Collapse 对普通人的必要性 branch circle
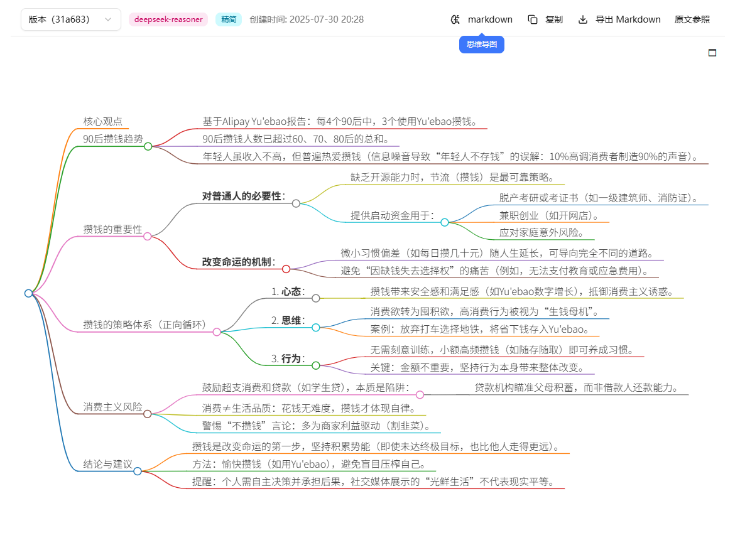This screenshot has width=740, height=560. 296,203
